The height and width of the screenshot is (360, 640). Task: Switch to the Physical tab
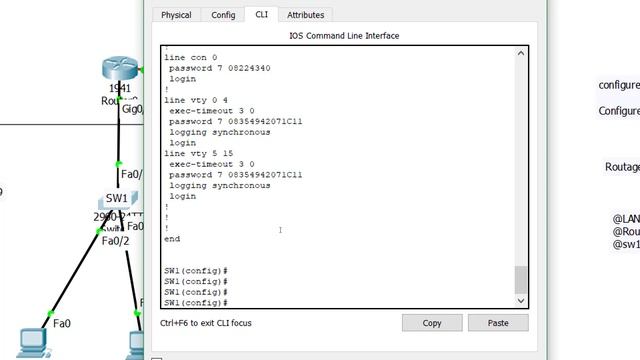176,15
